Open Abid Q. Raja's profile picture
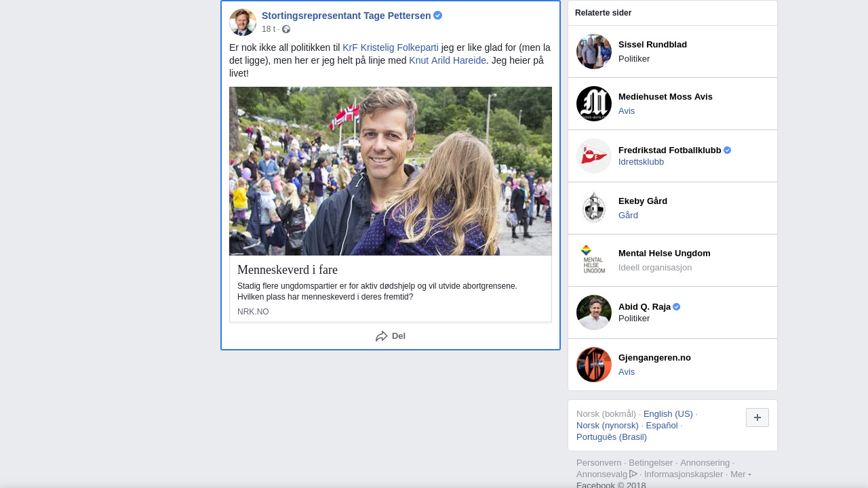Image resolution: width=868 pixels, height=488 pixels. 594,312
